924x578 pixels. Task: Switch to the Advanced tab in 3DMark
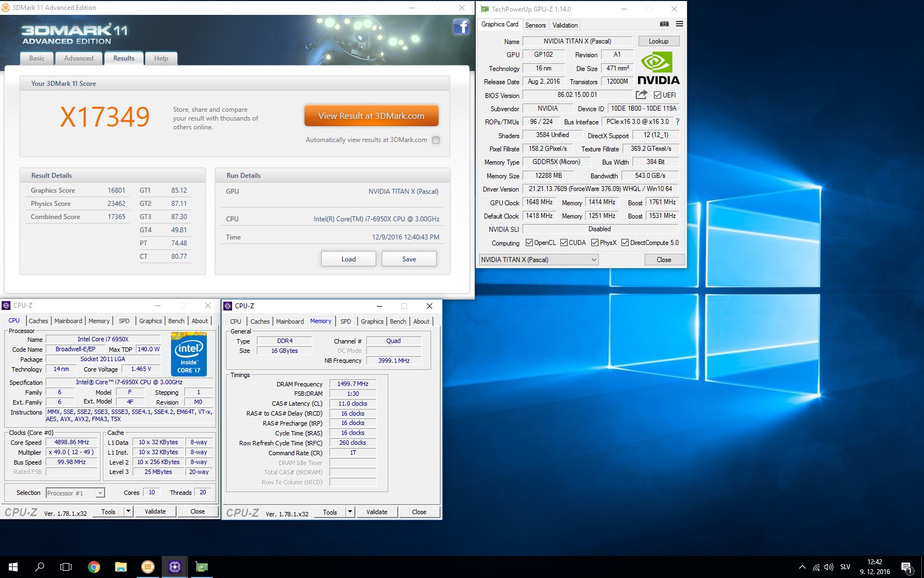pos(79,58)
